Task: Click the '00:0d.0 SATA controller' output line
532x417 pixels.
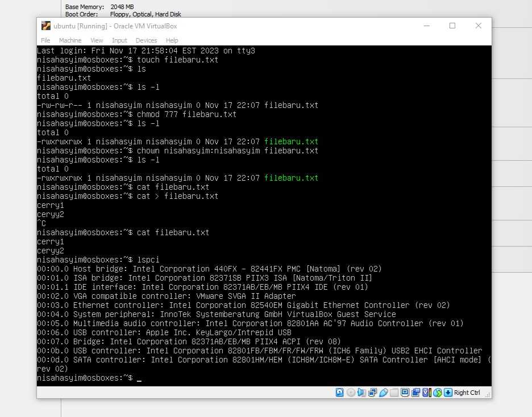Action: coord(264,365)
